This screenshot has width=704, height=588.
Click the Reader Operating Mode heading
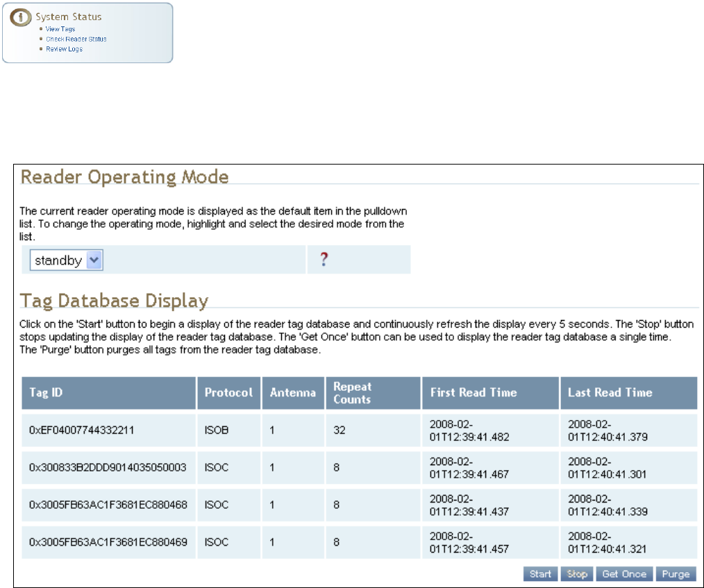click(x=125, y=177)
